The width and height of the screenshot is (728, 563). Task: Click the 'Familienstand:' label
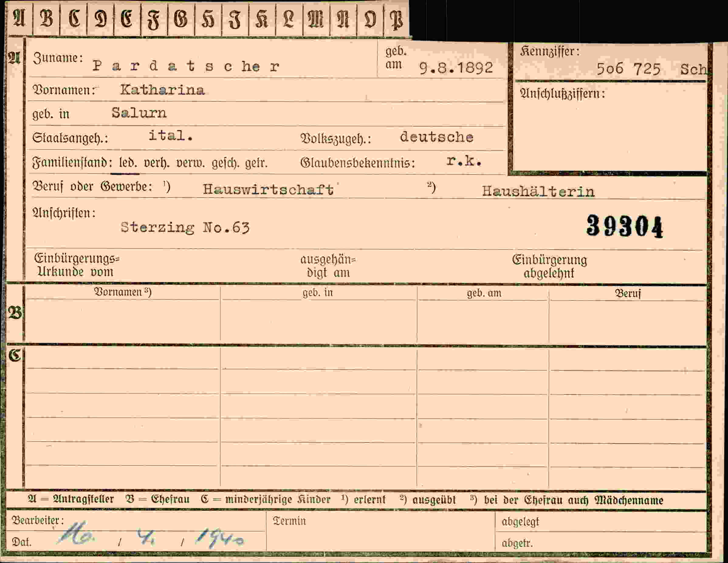point(72,163)
